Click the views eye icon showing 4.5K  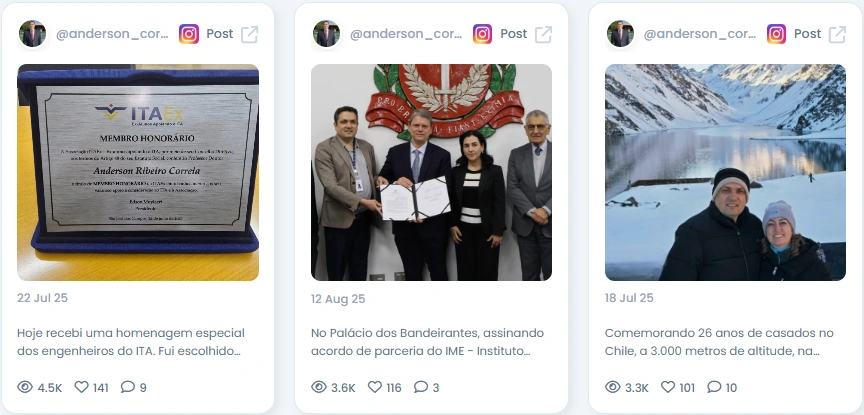25,387
